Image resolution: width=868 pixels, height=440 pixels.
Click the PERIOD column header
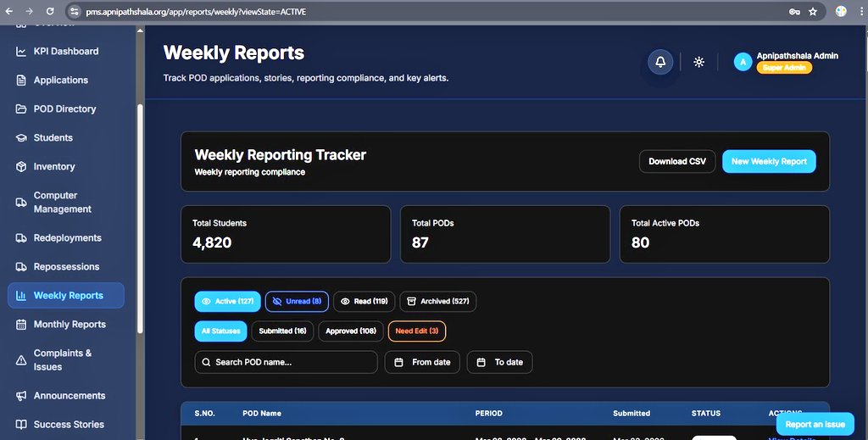pos(489,414)
